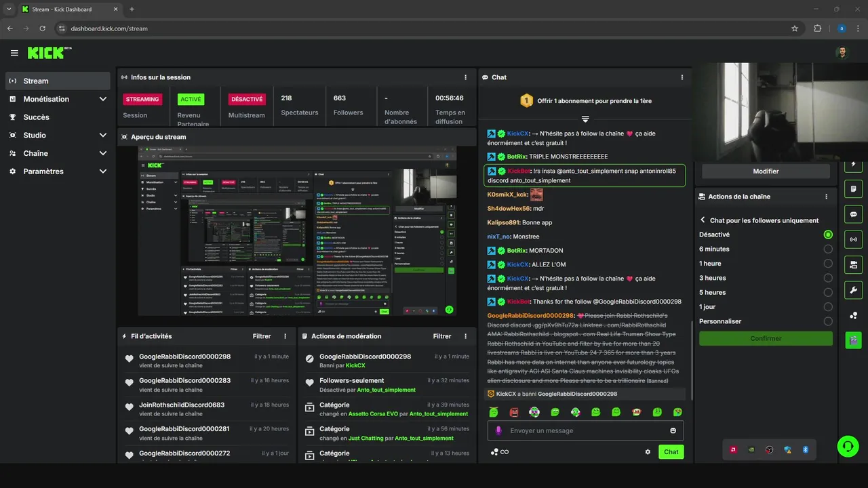Click JoinRothschildDiscord0683 in activity feed
Screen dimensions: 868x488
(x=181, y=405)
